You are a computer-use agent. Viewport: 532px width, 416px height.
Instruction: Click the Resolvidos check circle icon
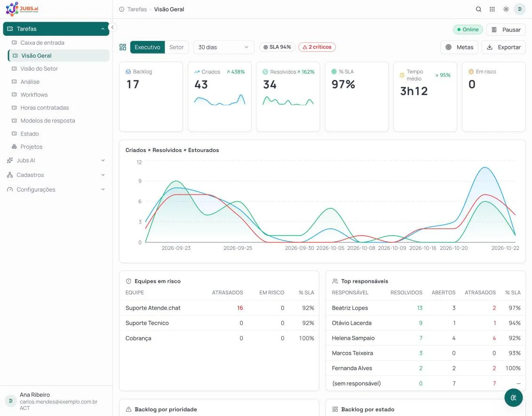pos(265,72)
